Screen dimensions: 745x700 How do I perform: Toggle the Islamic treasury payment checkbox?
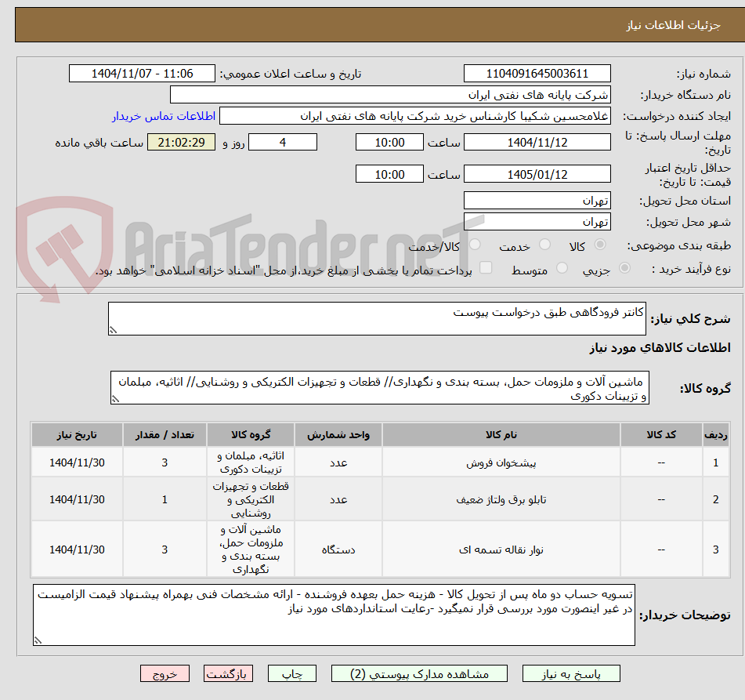(x=486, y=268)
